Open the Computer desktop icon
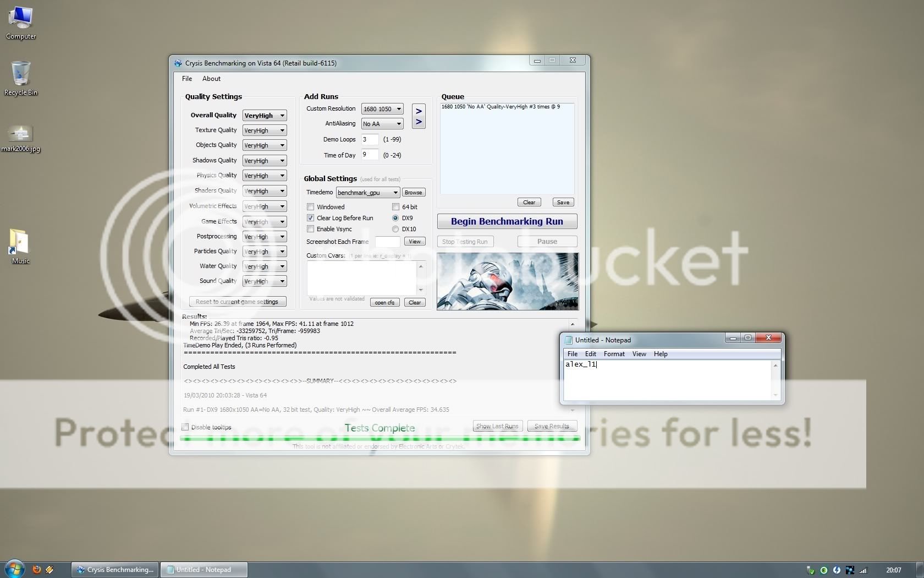The image size is (924, 578). [21, 22]
